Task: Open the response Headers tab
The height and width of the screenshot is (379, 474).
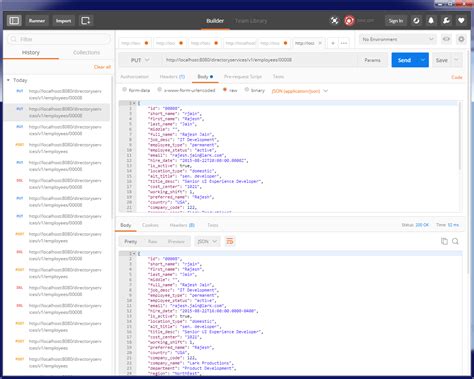Action: pyautogui.click(x=182, y=225)
